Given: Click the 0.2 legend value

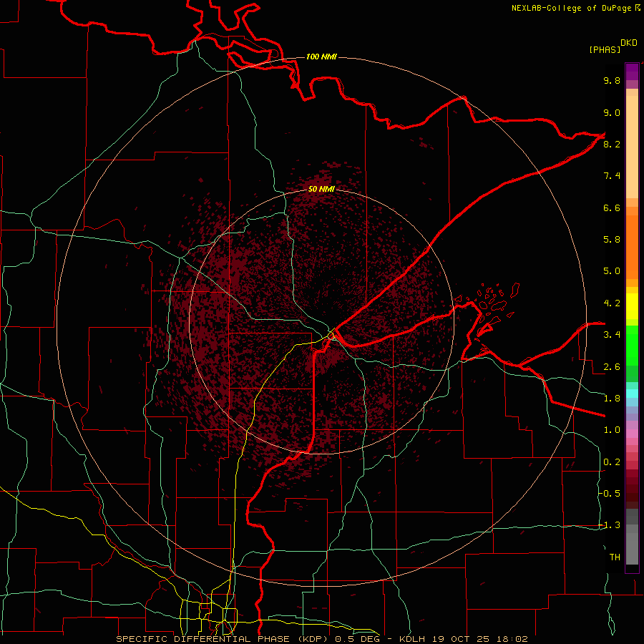Looking at the screenshot, I should pos(612,462).
